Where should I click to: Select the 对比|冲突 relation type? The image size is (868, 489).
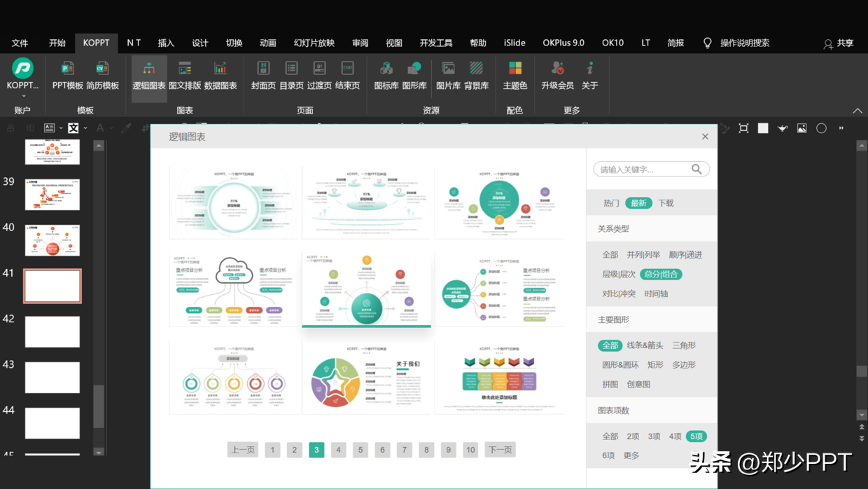(619, 294)
